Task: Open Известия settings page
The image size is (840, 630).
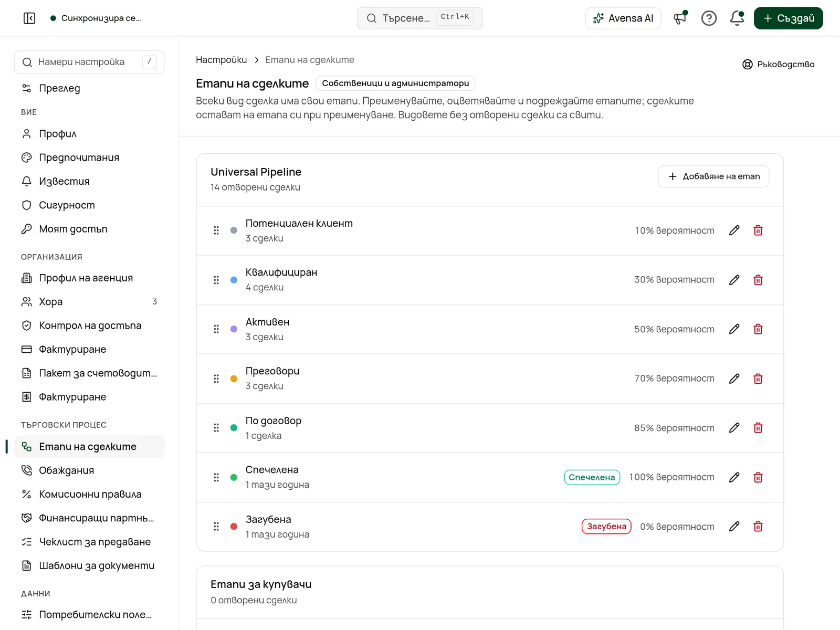Action: (x=89, y=181)
